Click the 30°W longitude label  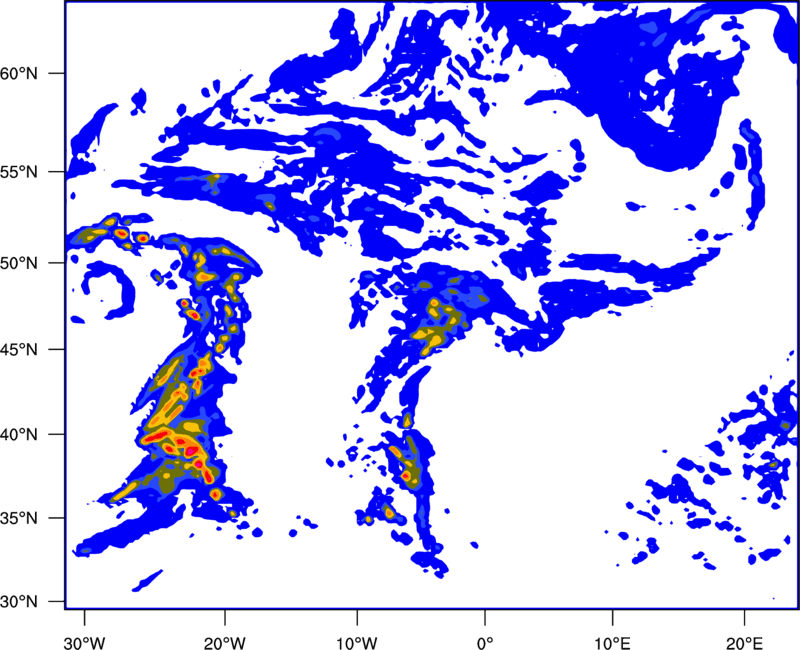[x=84, y=641]
